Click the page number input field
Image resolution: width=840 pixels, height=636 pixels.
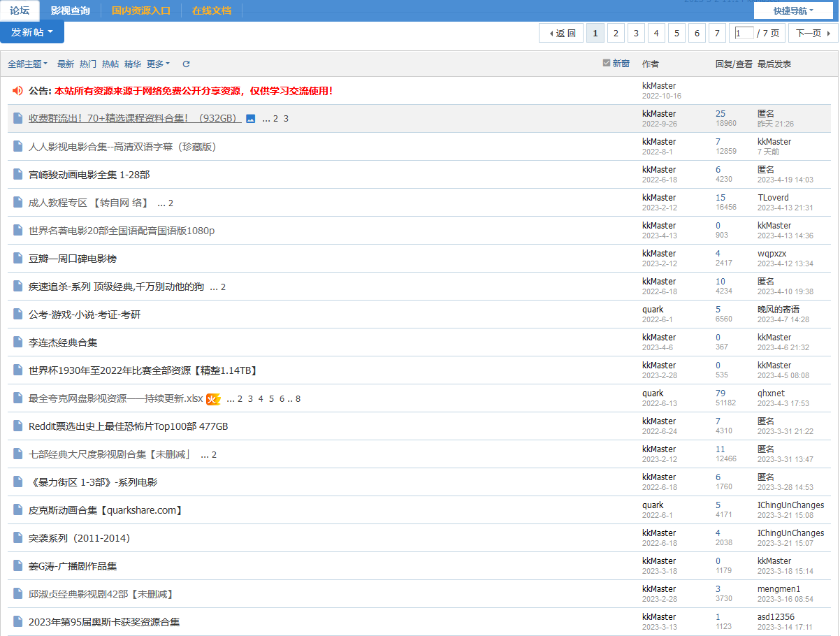(x=744, y=33)
